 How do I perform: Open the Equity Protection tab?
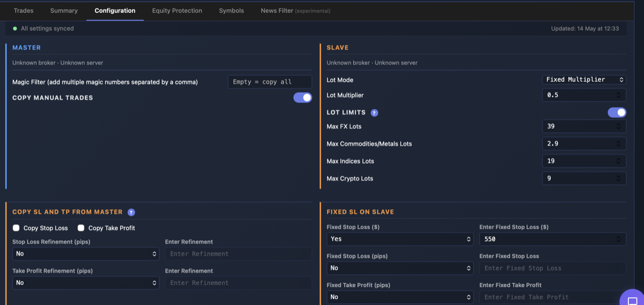point(177,11)
